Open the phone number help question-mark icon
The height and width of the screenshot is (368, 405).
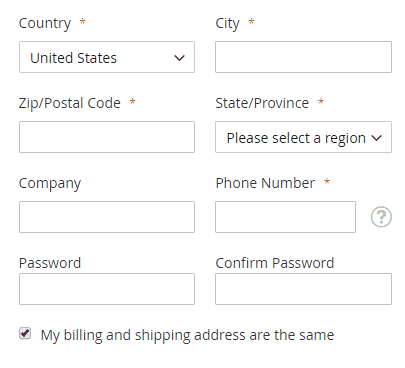click(381, 217)
